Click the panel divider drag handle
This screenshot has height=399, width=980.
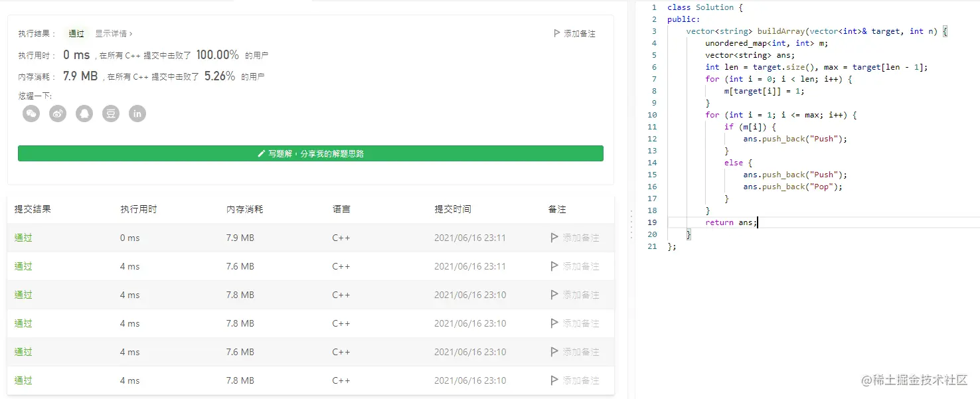[630, 224]
